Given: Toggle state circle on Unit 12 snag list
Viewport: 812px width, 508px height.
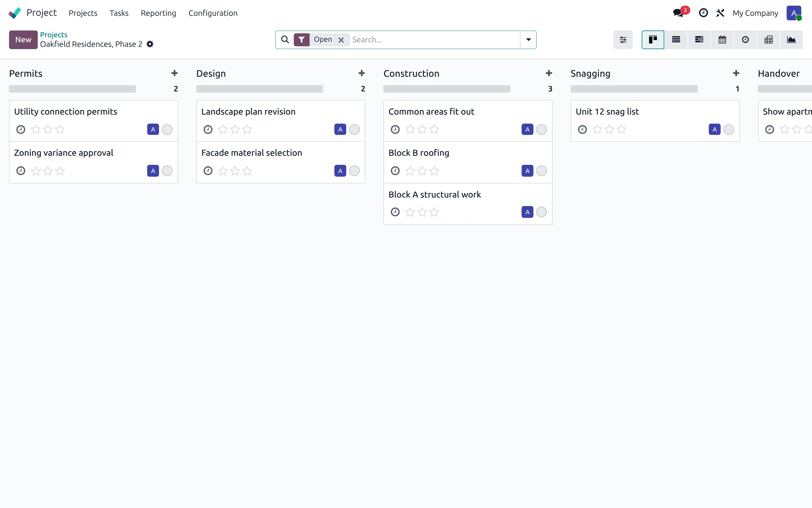Looking at the screenshot, I should pos(729,129).
